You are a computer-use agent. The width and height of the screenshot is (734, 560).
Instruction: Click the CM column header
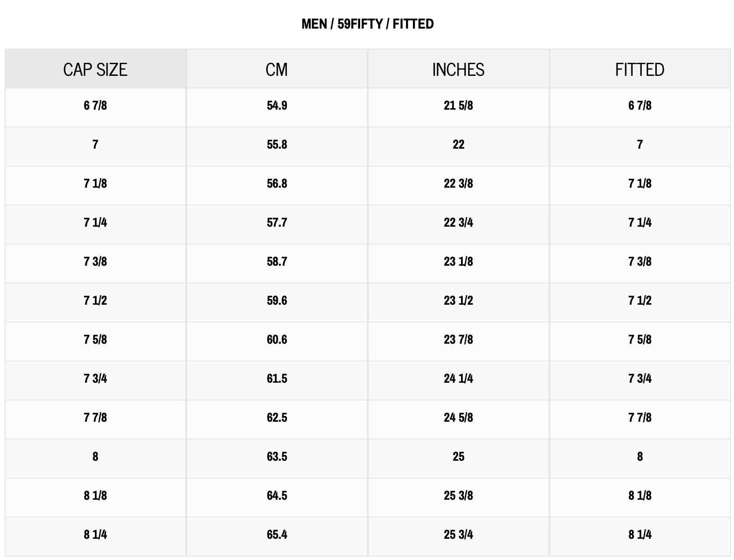(x=277, y=69)
